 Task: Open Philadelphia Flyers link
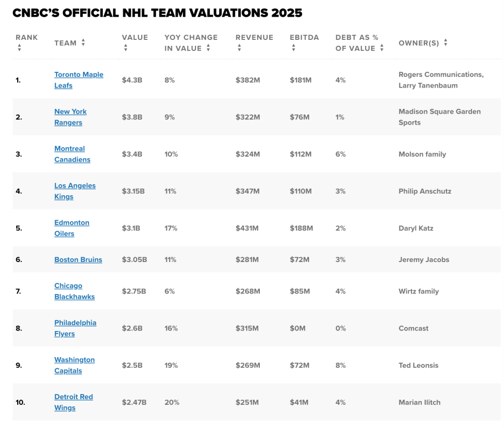point(75,328)
